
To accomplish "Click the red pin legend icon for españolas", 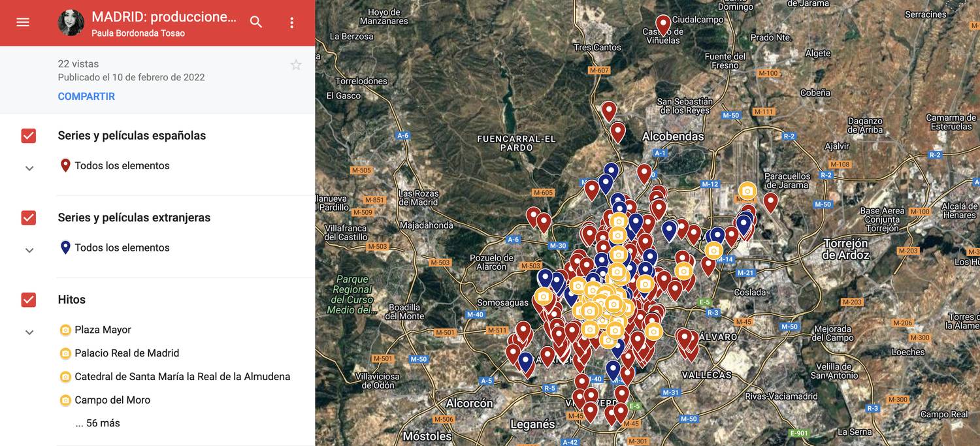I will click(x=65, y=166).
